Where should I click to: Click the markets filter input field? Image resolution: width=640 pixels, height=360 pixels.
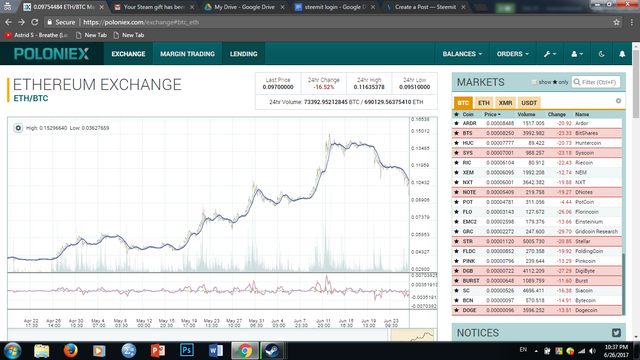click(x=596, y=82)
